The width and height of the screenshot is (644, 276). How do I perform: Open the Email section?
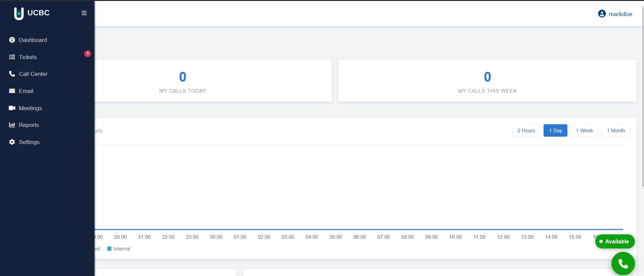click(47, 91)
